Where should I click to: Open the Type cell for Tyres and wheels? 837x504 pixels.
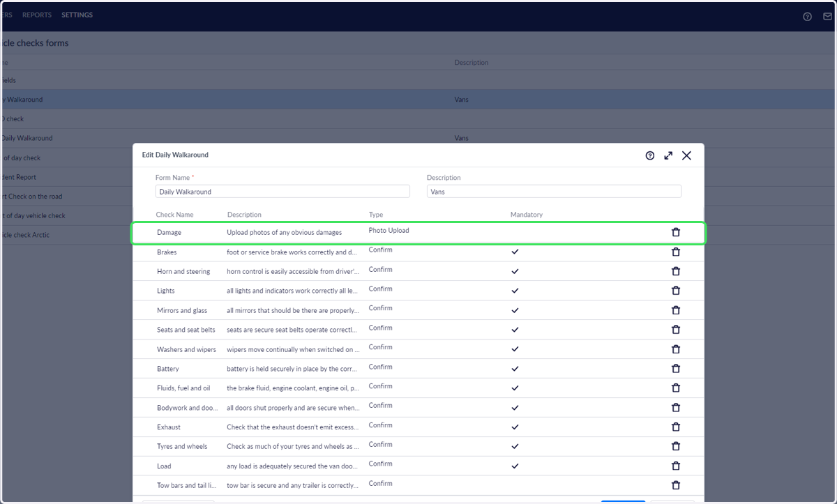(381, 444)
